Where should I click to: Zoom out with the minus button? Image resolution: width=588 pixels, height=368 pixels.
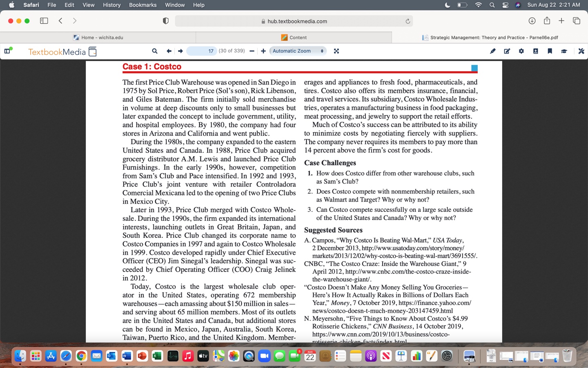click(x=252, y=51)
